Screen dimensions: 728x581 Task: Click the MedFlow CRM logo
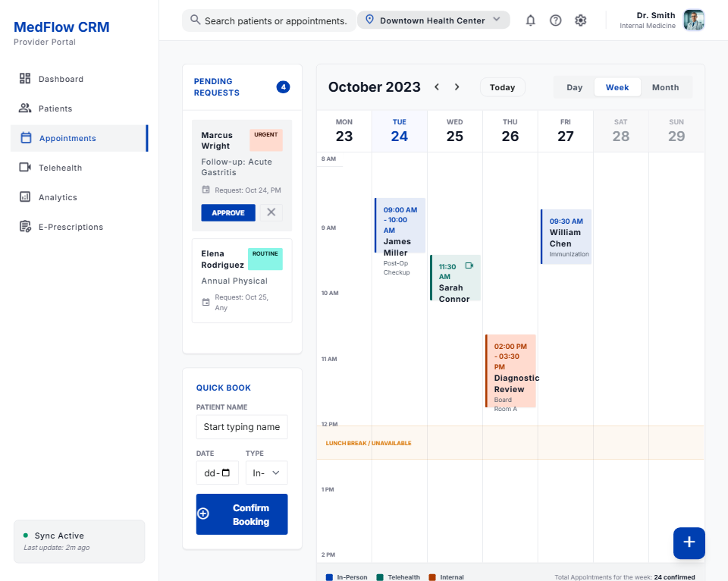pyautogui.click(x=61, y=27)
